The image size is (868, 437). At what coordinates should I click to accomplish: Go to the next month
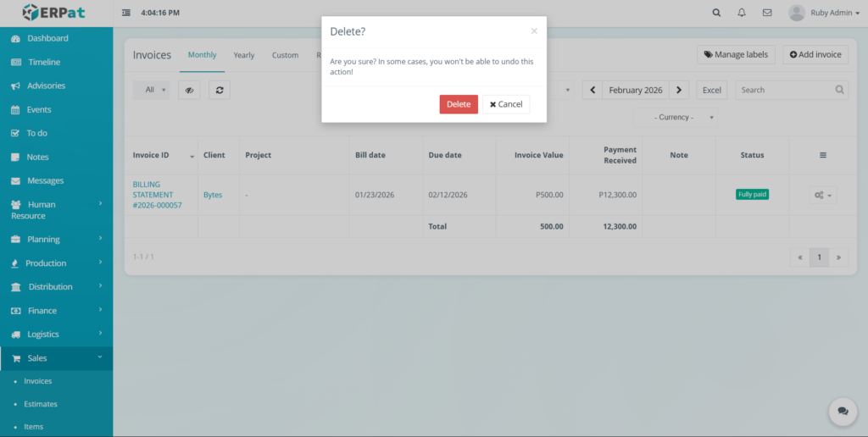(679, 90)
